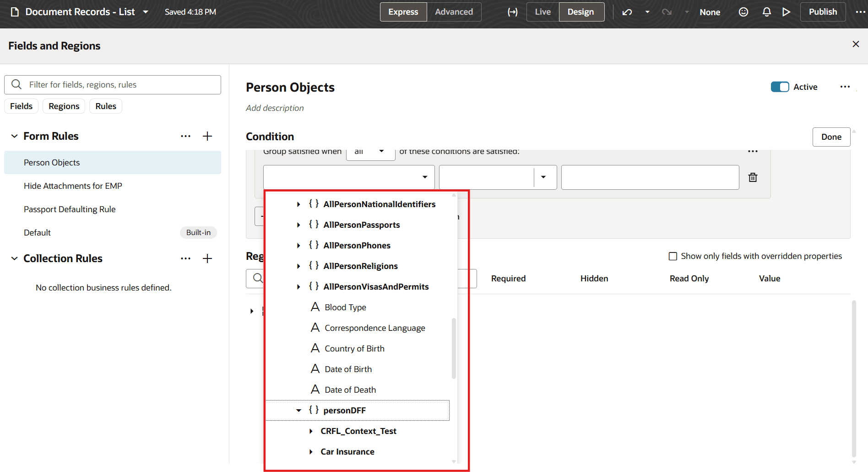
Task: Expand AllPersonNationalIdentifiers node
Action: point(298,204)
